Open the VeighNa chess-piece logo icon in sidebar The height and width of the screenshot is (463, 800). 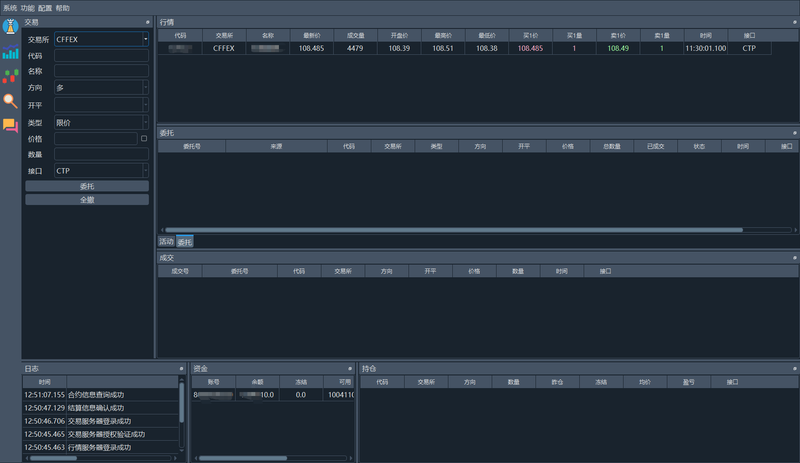(10, 26)
